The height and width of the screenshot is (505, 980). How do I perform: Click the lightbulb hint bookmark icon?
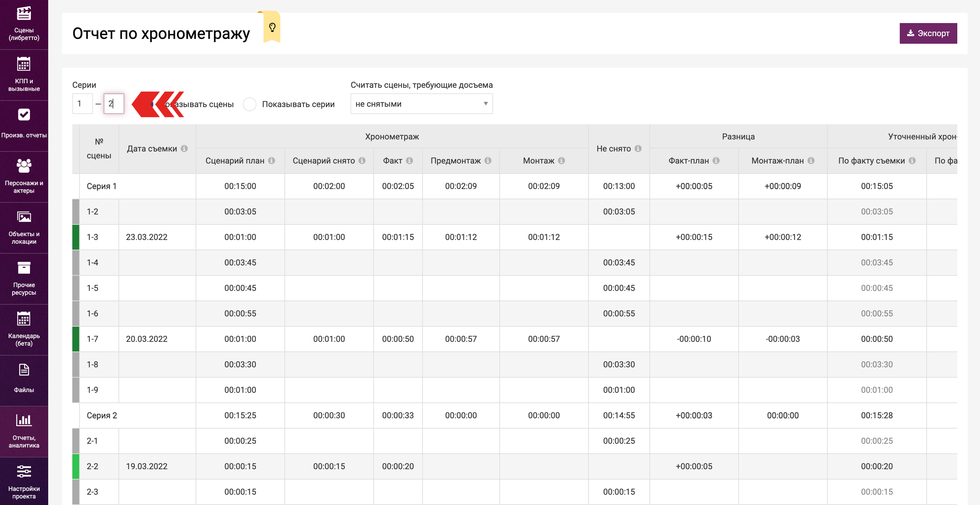(272, 28)
